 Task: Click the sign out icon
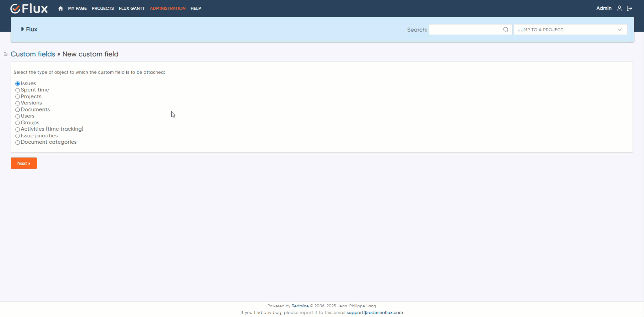pyautogui.click(x=630, y=8)
